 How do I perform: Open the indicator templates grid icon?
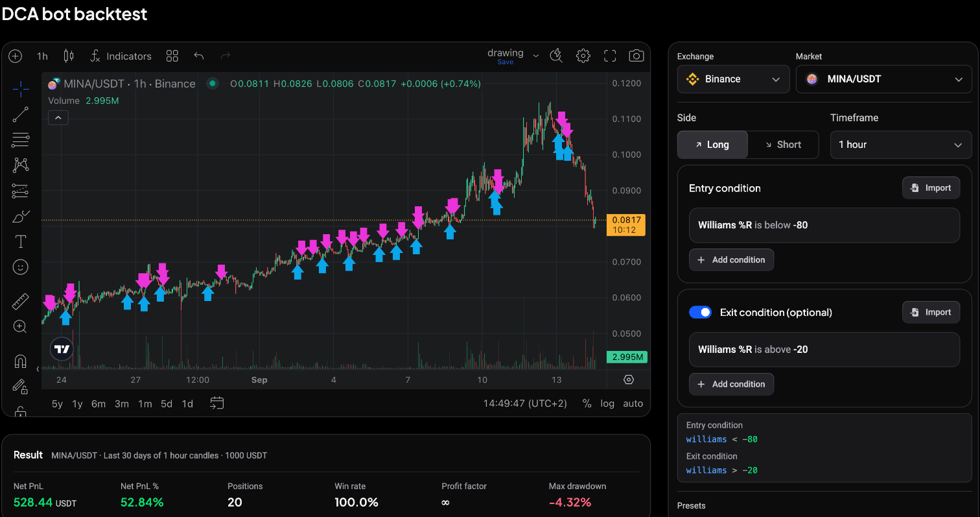172,56
